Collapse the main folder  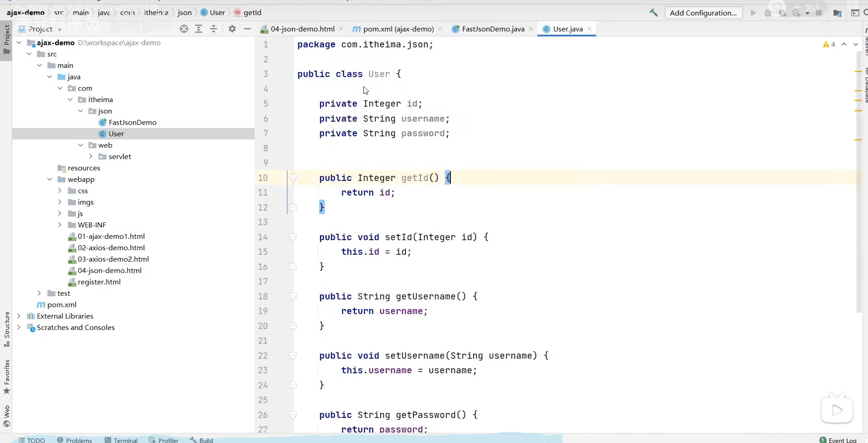pyautogui.click(x=40, y=65)
